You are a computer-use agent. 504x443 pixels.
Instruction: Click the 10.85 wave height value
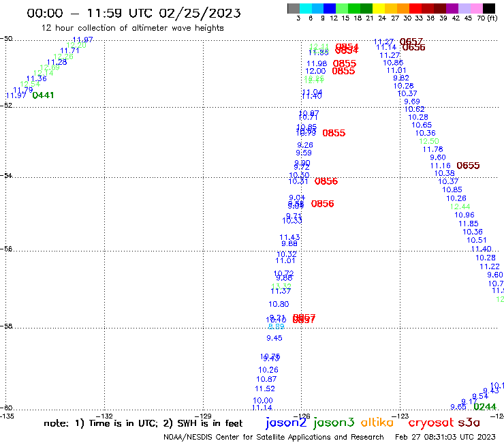(452, 190)
